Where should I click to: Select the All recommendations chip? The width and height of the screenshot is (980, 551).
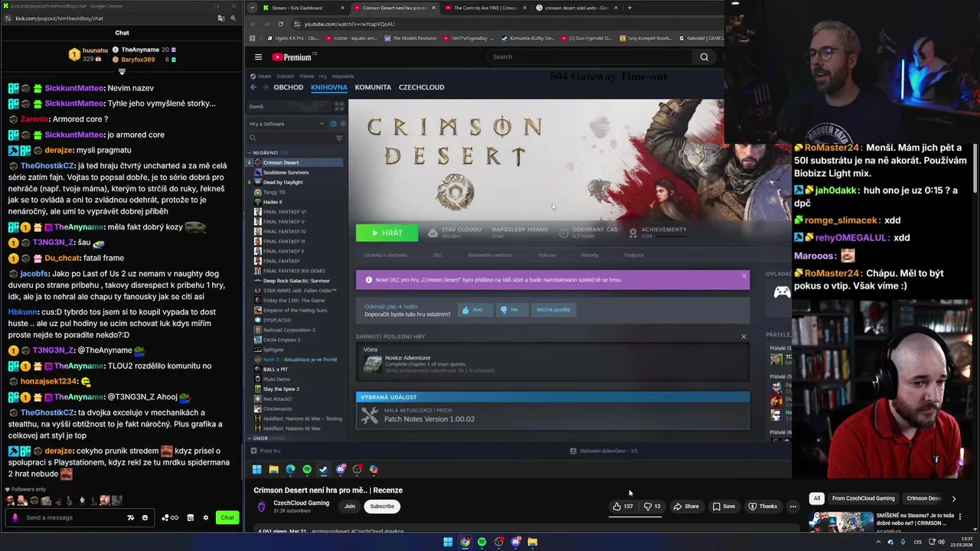click(x=816, y=498)
